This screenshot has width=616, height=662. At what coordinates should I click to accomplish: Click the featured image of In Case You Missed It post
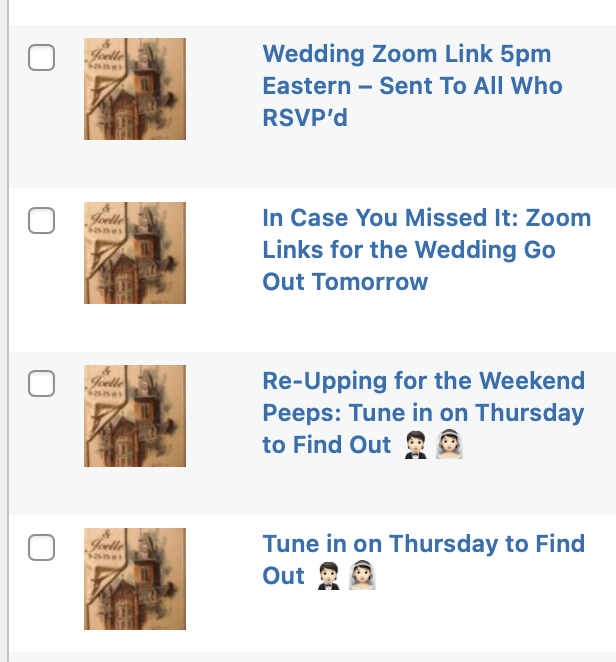click(135, 252)
